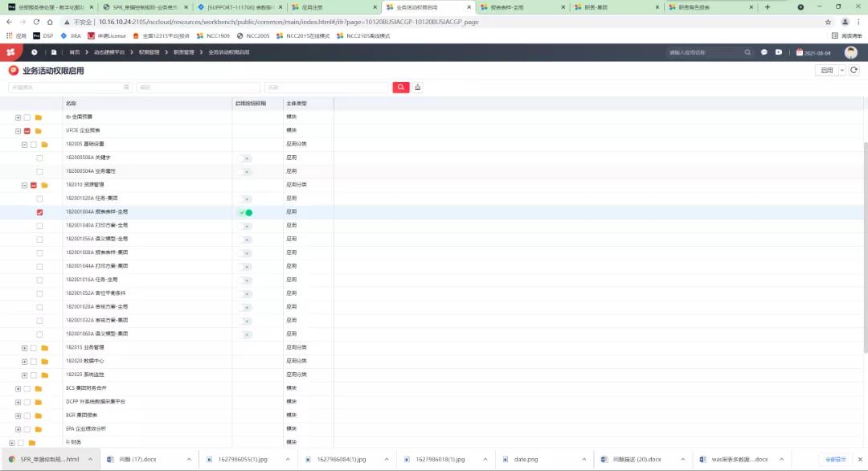Open the NCC1909 bookmark

coord(213,35)
